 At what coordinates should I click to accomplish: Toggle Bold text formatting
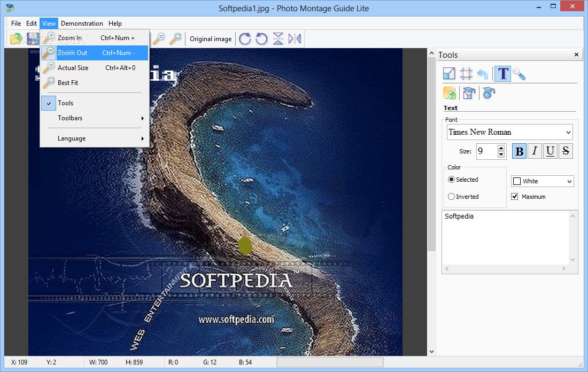point(520,151)
